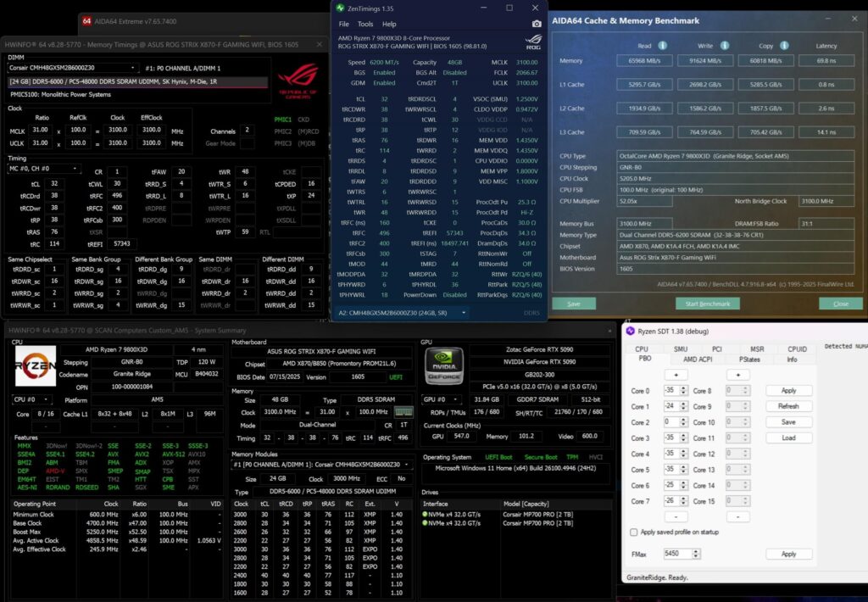
Task: Click Apply next to Core 8 in Ryzen SDT
Action: (x=788, y=390)
